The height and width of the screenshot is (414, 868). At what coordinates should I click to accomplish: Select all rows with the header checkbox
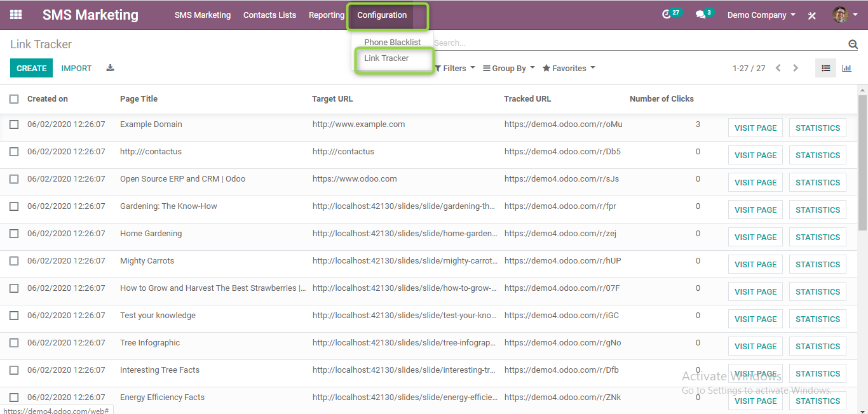14,99
